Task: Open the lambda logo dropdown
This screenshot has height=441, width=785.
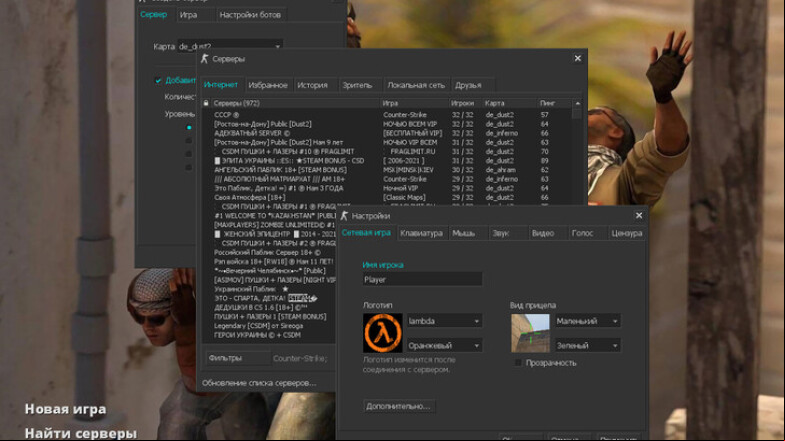Action: (x=444, y=321)
